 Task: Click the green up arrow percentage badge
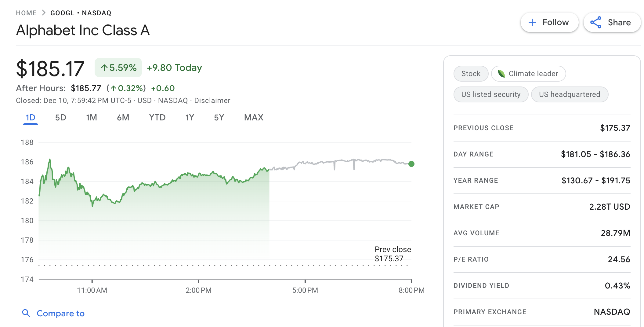(x=118, y=68)
